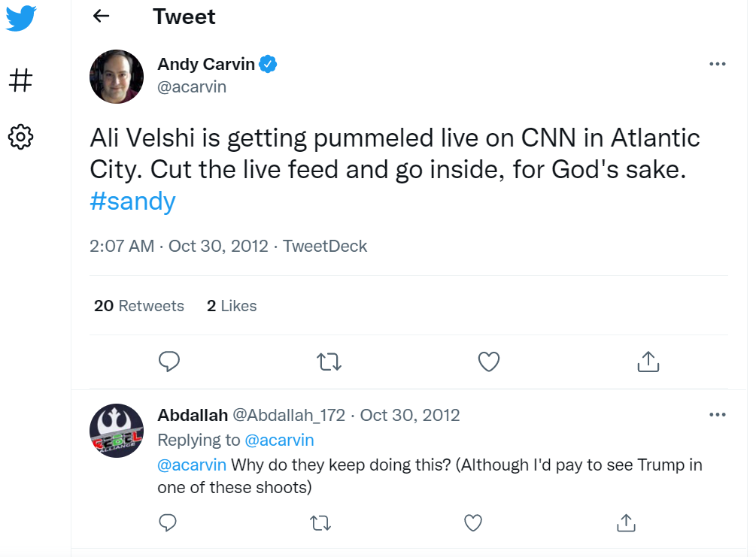756x557 pixels.
Task: Reply to Abdallah's comment
Action: (x=168, y=522)
